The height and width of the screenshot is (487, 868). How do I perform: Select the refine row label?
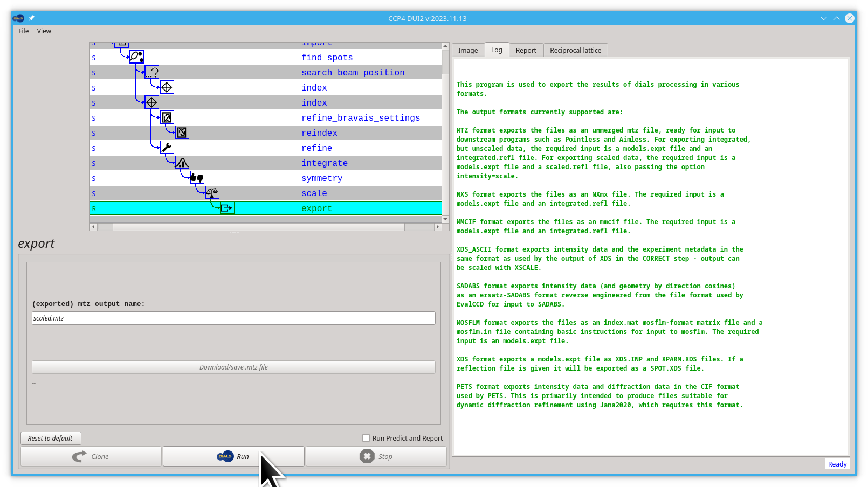[317, 148]
